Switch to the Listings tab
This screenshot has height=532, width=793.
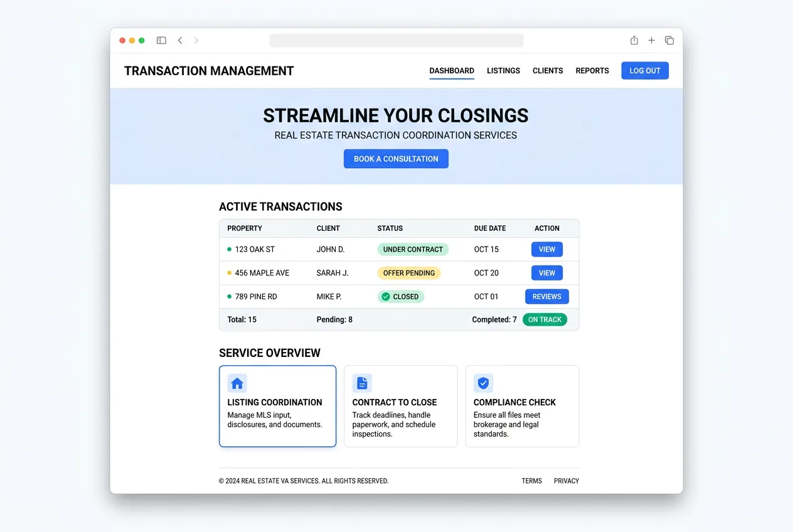pos(503,70)
